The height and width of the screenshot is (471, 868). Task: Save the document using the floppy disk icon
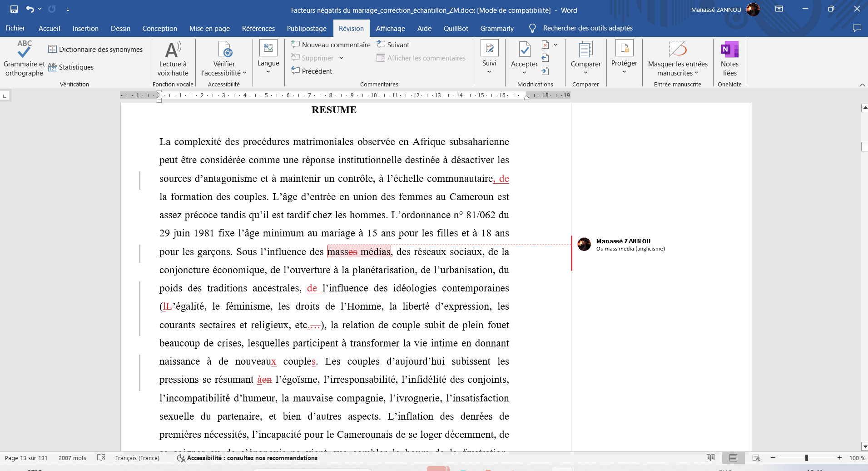[x=14, y=9]
